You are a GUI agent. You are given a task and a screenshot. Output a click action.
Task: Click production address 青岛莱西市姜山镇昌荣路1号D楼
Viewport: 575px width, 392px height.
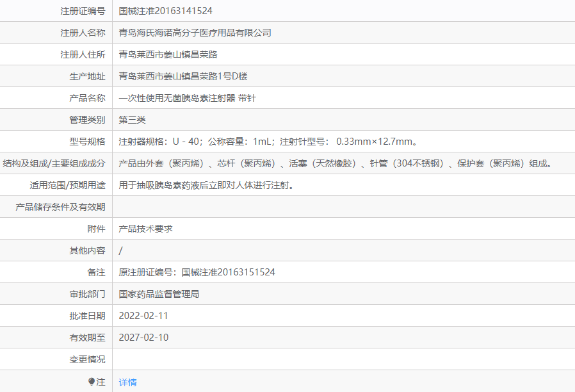tap(183, 76)
